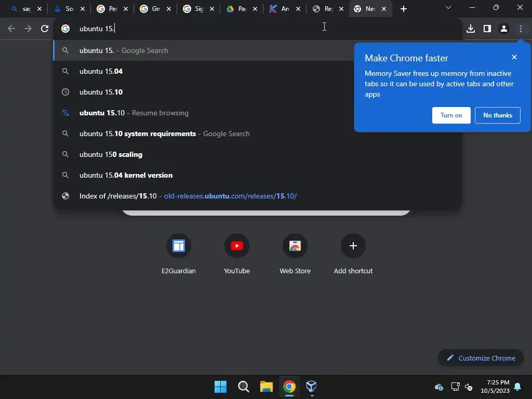The height and width of the screenshot is (399, 532).
Task: Toggle the side panel icon
Action: 487,29
